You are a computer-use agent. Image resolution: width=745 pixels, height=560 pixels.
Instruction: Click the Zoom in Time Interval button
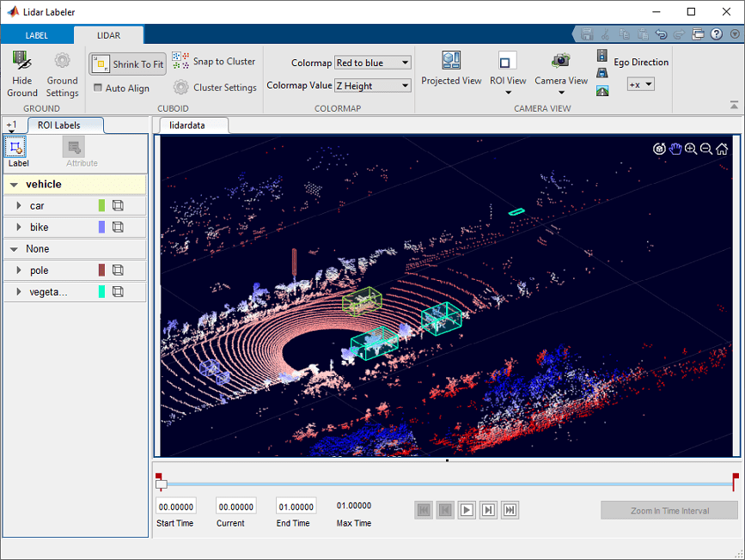pos(669,509)
